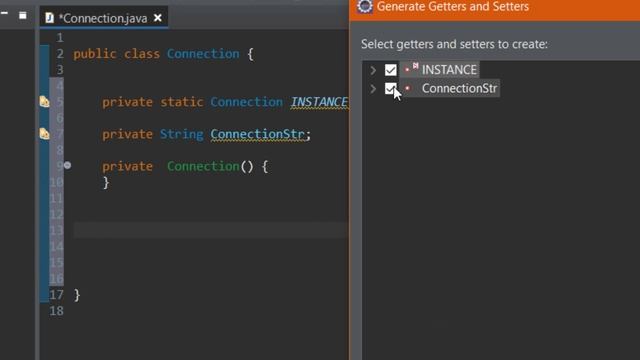Click the ConnectionStr variable in the code
The image size is (640, 360).
pyautogui.click(x=258, y=134)
